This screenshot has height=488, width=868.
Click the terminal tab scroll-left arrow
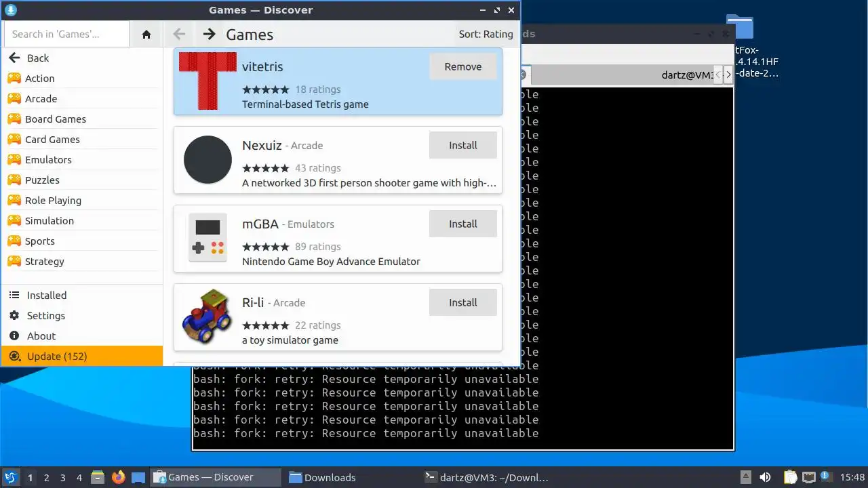[x=719, y=75]
